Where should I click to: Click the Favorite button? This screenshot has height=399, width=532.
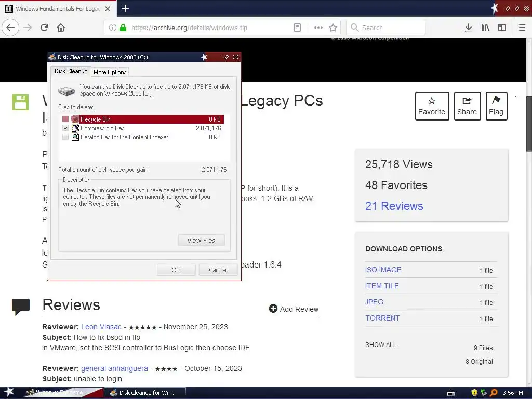coord(432,106)
